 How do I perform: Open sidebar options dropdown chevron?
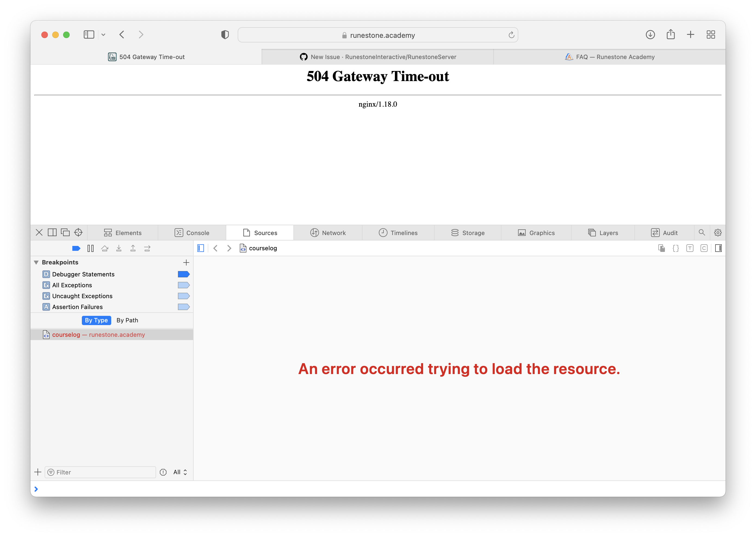(x=103, y=35)
